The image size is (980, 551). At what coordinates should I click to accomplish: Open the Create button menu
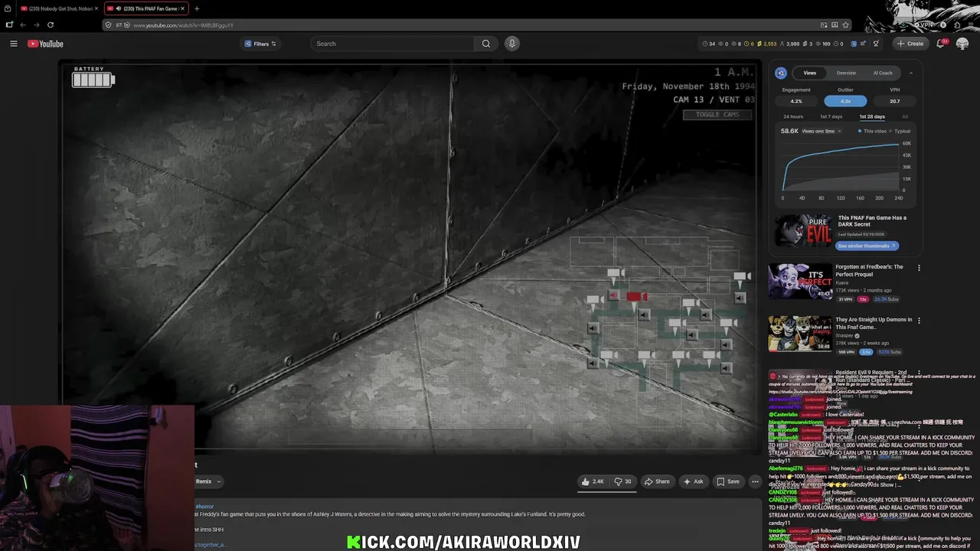coord(910,44)
